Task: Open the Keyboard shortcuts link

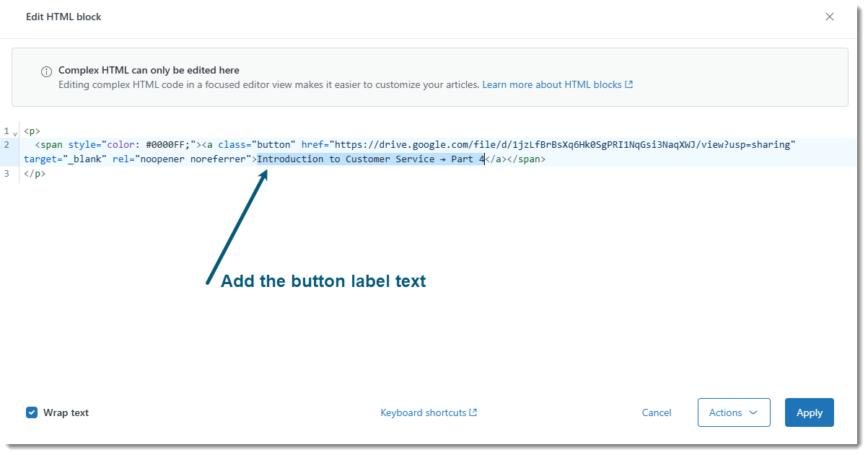Action: (x=424, y=412)
